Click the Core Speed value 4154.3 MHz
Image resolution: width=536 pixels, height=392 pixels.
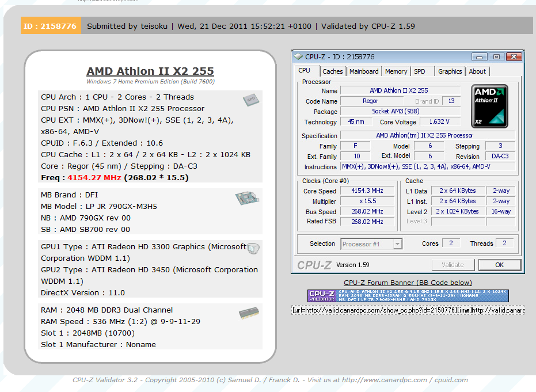point(367,191)
